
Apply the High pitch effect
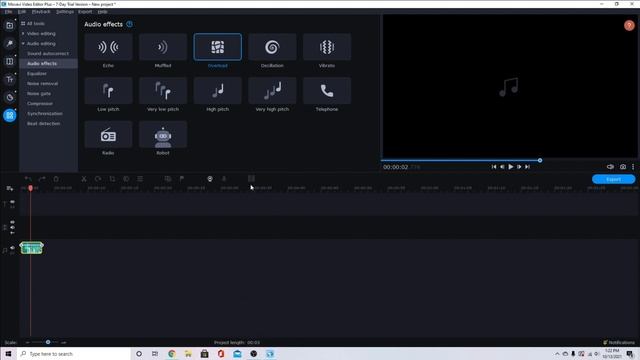(x=218, y=91)
